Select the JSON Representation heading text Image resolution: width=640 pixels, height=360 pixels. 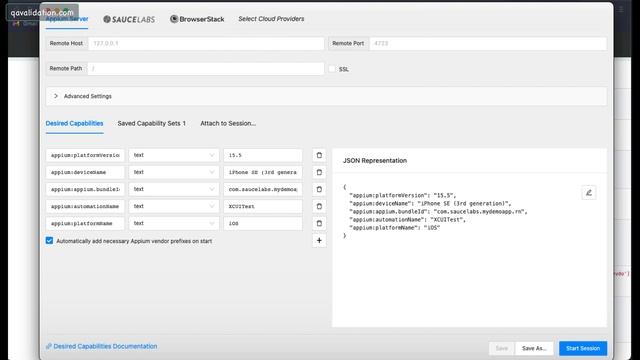point(375,160)
